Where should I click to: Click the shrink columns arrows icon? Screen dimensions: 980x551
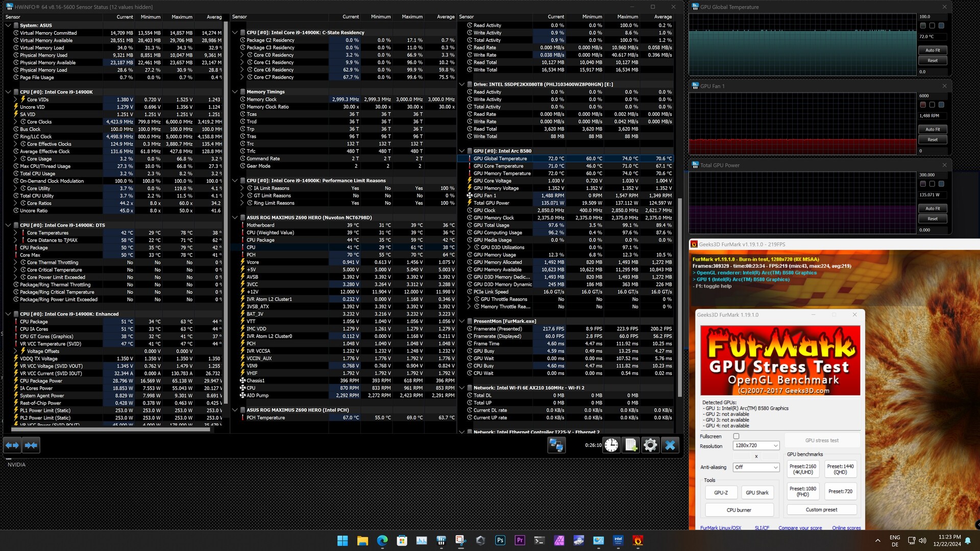(31, 445)
